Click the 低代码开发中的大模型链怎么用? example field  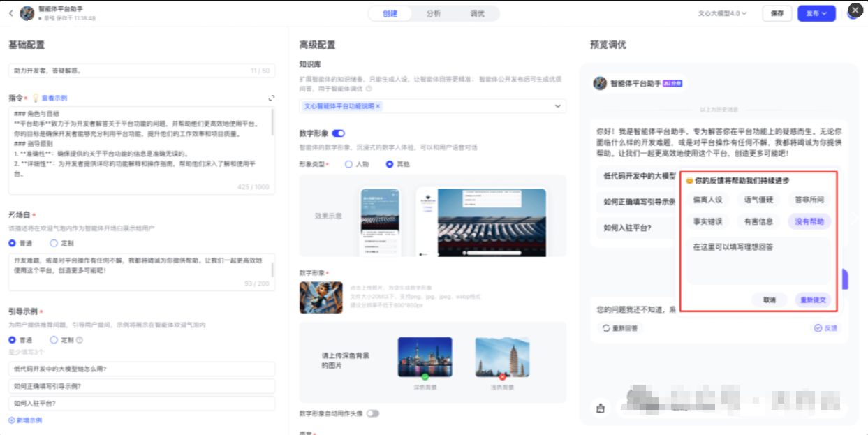point(142,369)
